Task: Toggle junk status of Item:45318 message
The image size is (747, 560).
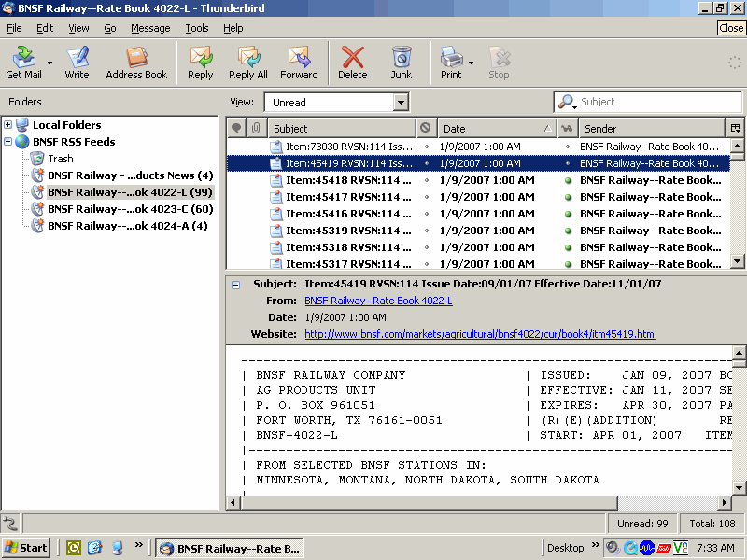Action: [x=427, y=247]
